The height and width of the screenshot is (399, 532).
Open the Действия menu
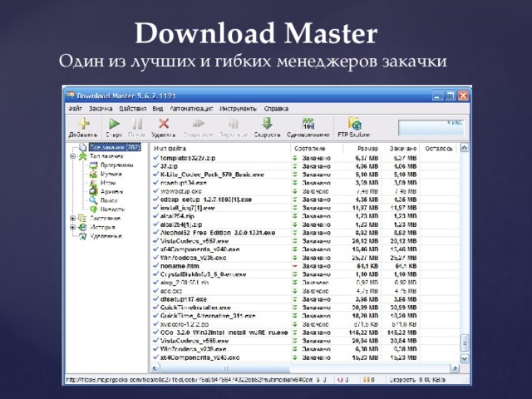[x=133, y=109]
